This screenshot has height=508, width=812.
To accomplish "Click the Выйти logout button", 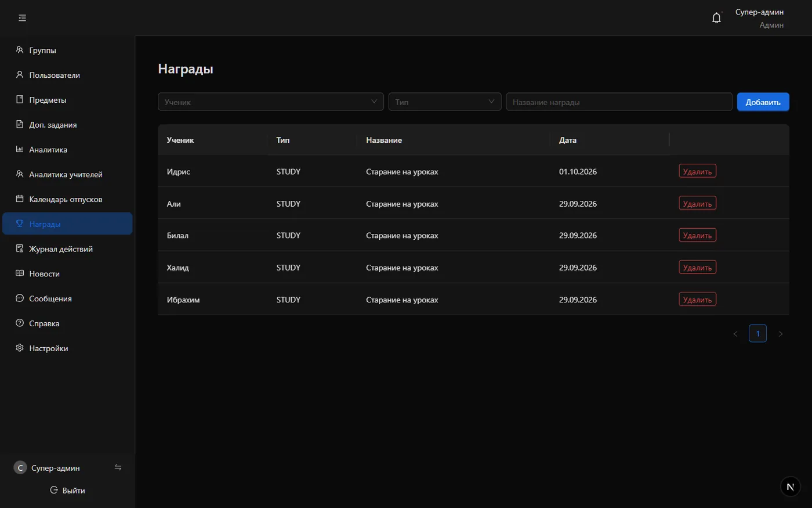I will (x=67, y=491).
